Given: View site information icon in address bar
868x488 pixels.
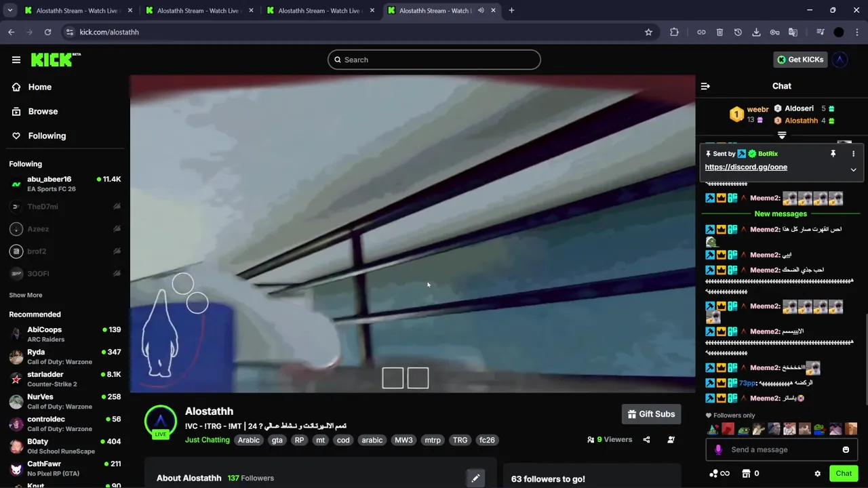Looking at the screenshot, I should click(69, 32).
